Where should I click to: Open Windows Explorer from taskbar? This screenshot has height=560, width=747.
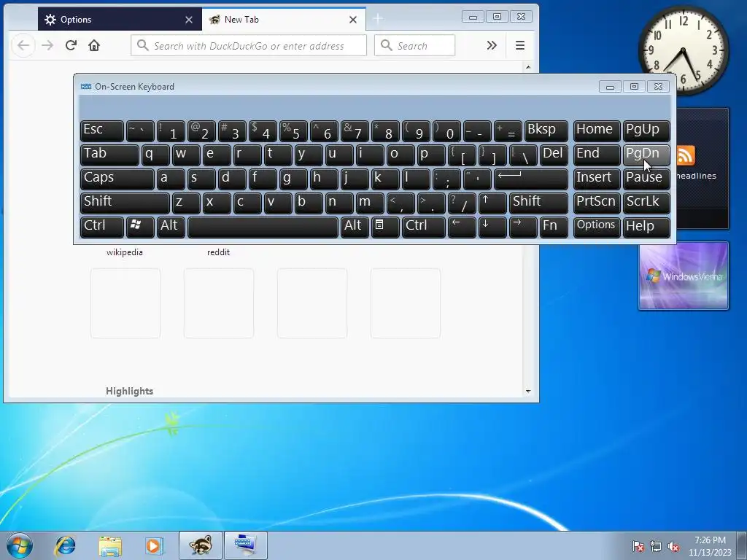(110, 545)
